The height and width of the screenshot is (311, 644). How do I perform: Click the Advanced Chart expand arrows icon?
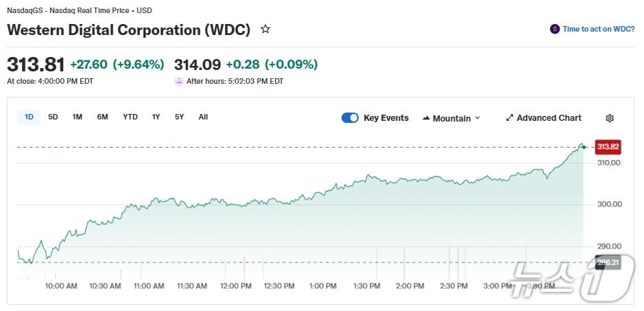coord(510,118)
